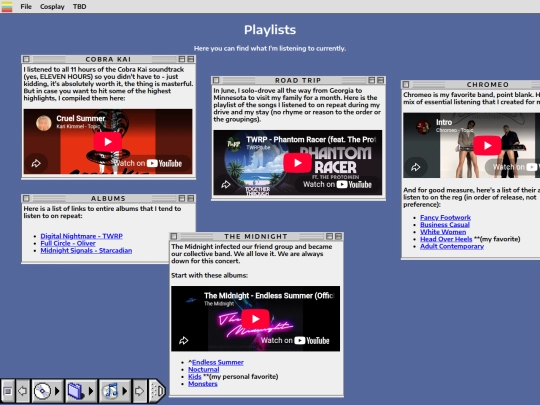Open the Fancy Footwork link

coord(445,217)
